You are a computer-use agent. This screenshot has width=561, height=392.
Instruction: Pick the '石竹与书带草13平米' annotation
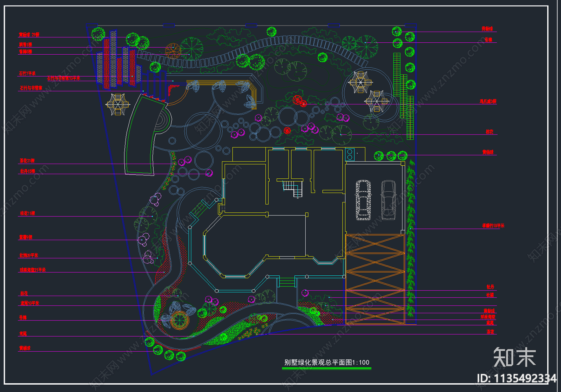click(x=64, y=78)
